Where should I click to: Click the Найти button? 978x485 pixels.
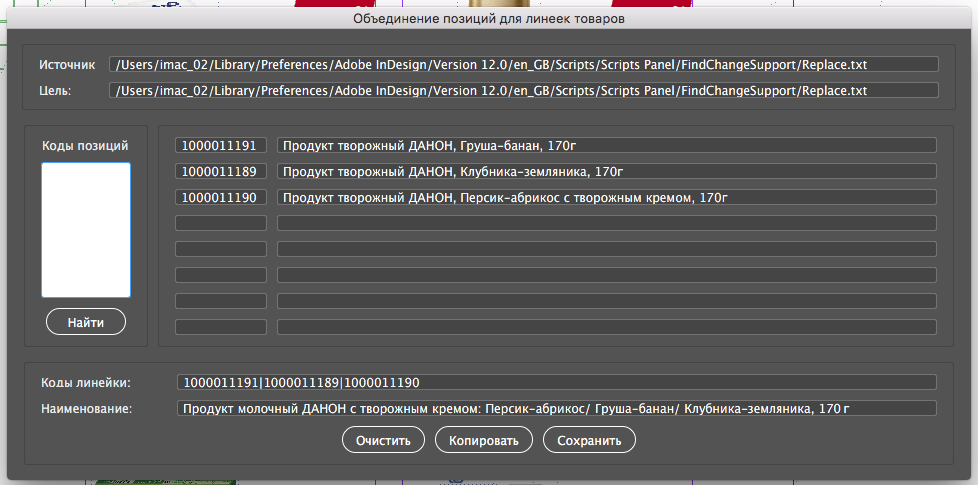(x=85, y=322)
